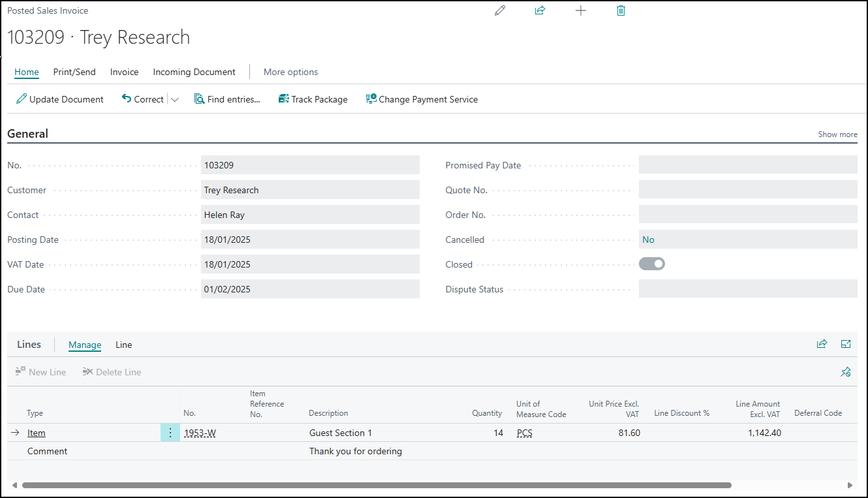The height and width of the screenshot is (498, 868).
Task: Click the Quantity column header
Action: pos(487,413)
